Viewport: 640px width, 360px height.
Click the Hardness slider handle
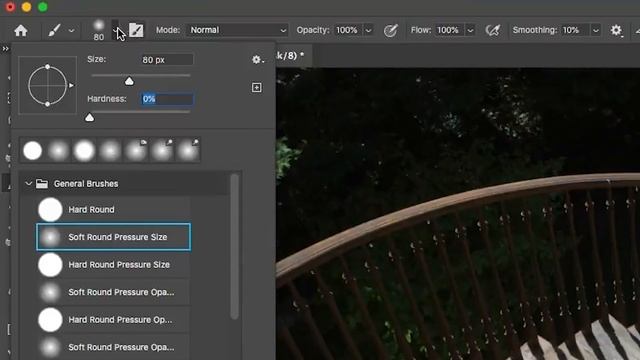pos(89,118)
